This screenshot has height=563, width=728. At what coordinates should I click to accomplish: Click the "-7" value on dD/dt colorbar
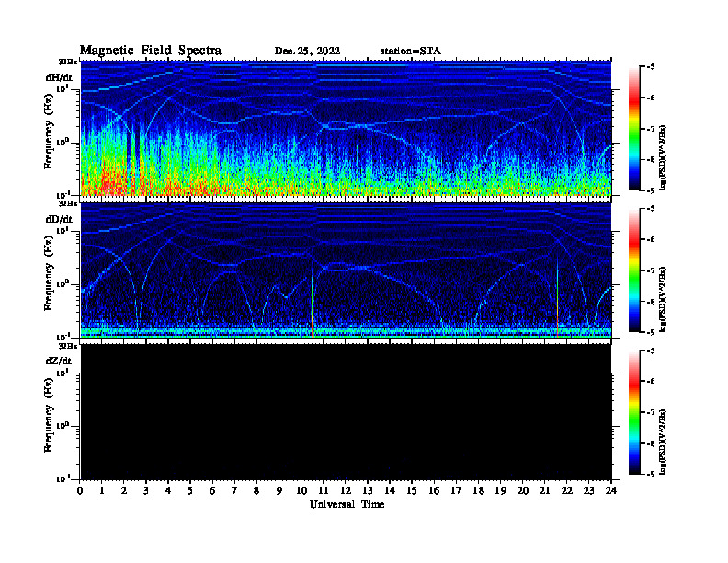(x=651, y=270)
